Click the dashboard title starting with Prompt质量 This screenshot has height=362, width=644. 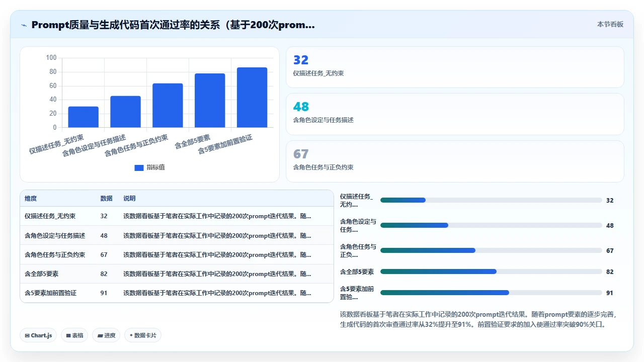click(x=173, y=25)
